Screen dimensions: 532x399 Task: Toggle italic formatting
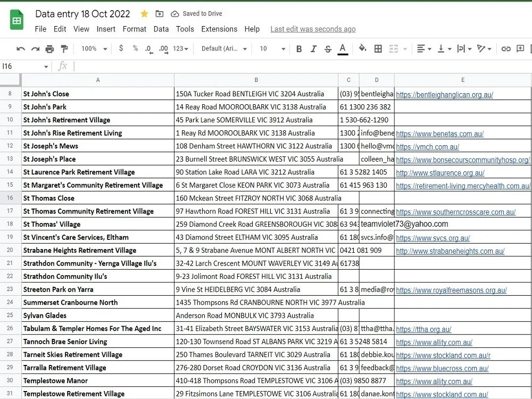tap(313, 49)
